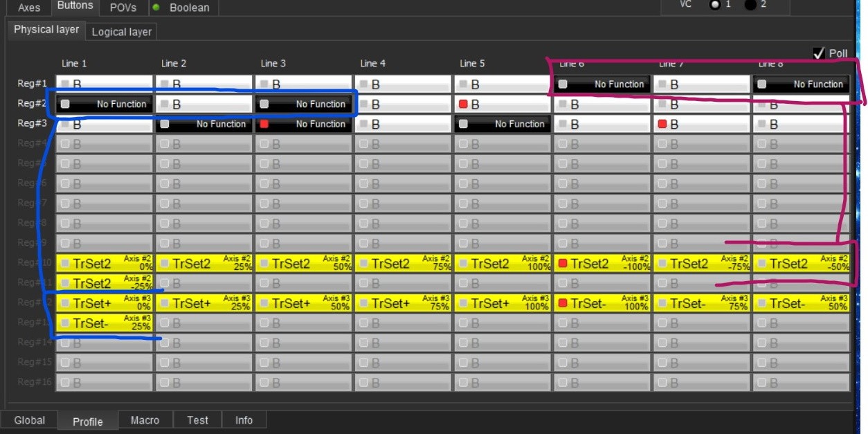Click the indicator on Reg#1 Line 6 No Function

tap(563, 84)
